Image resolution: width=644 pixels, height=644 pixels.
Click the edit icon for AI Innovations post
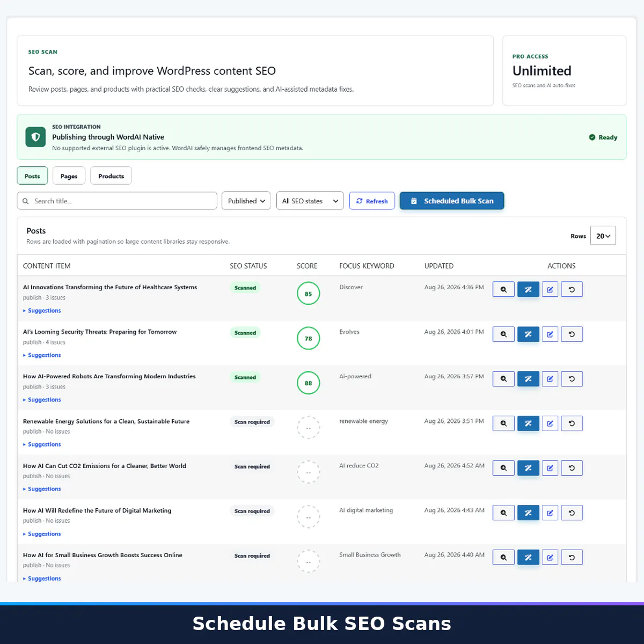[x=550, y=290]
